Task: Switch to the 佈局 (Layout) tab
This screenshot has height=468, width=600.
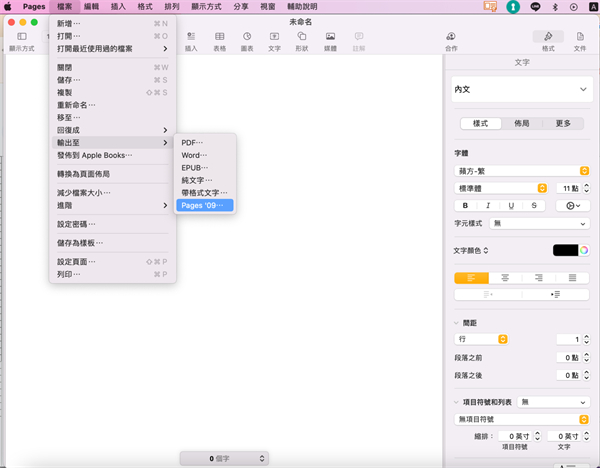Action: 521,123
